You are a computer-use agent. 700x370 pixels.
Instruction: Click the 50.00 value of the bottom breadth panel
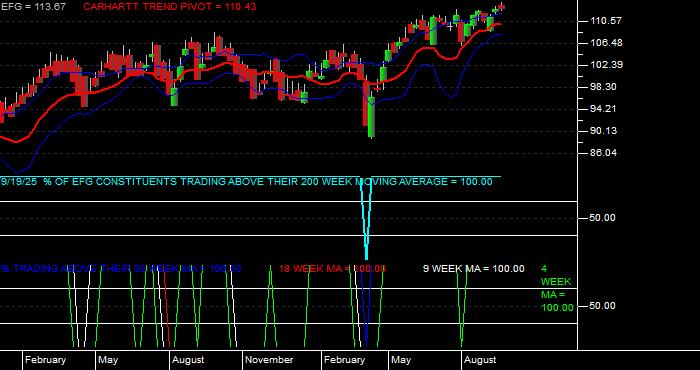[603, 306]
